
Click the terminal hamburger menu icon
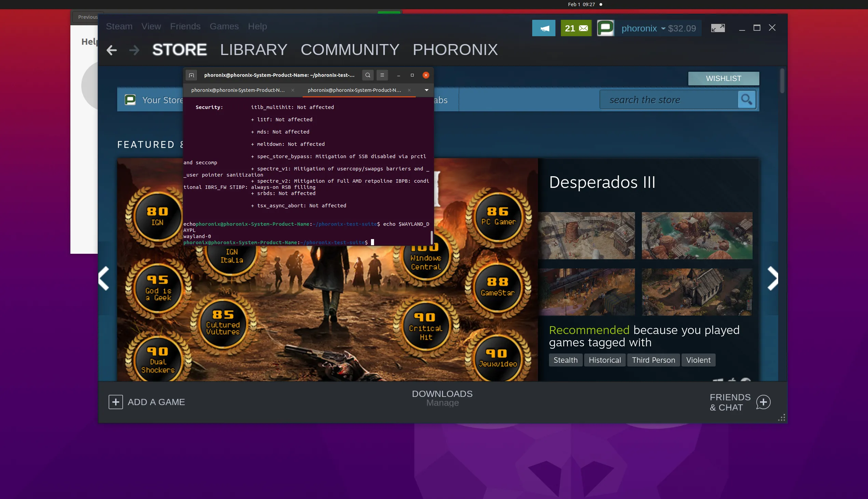tap(382, 74)
